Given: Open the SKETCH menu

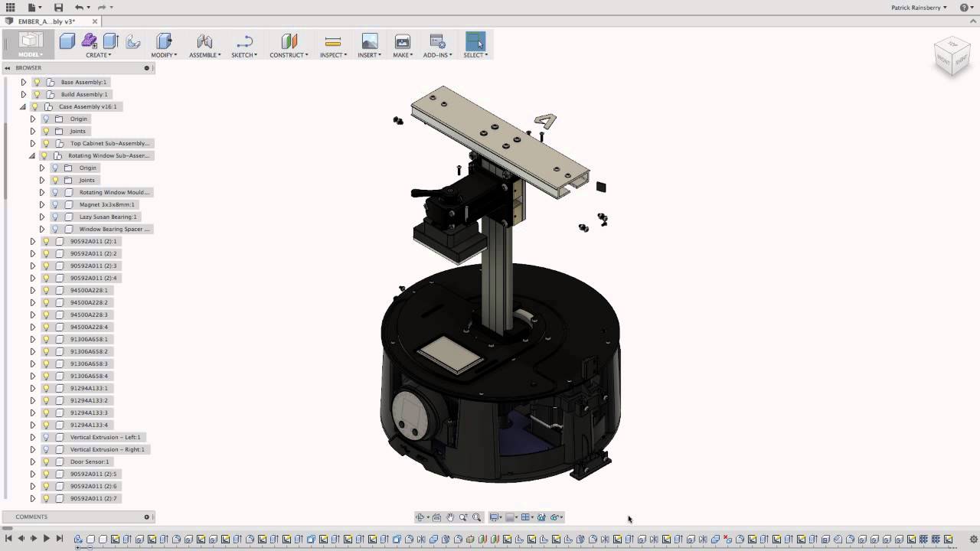Looking at the screenshot, I should click(x=244, y=55).
